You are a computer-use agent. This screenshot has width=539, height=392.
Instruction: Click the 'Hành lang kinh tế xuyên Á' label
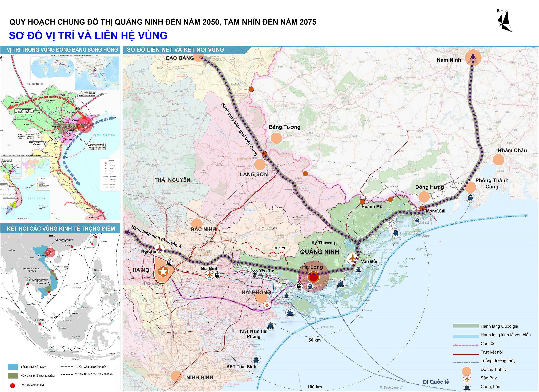[x=156, y=237]
